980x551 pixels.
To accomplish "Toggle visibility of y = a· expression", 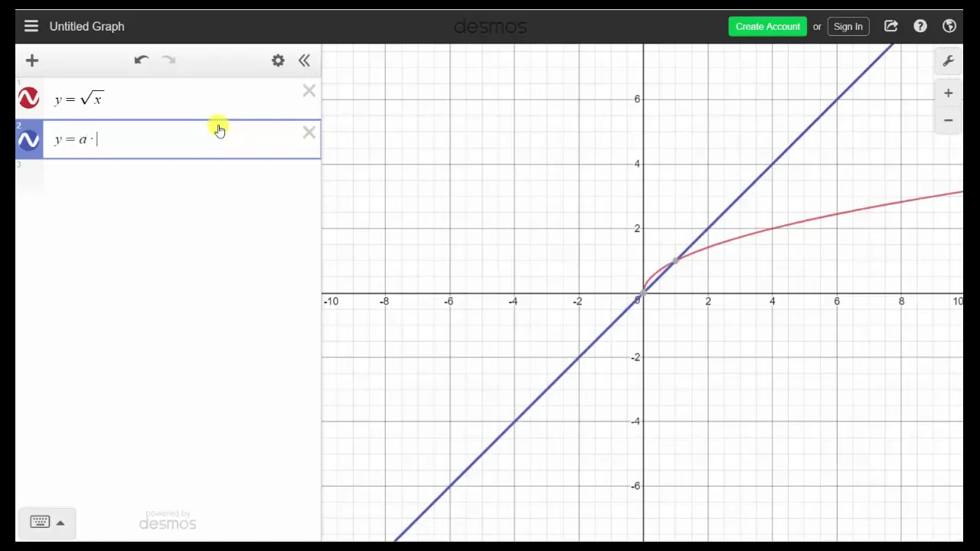I will pyautogui.click(x=28, y=139).
